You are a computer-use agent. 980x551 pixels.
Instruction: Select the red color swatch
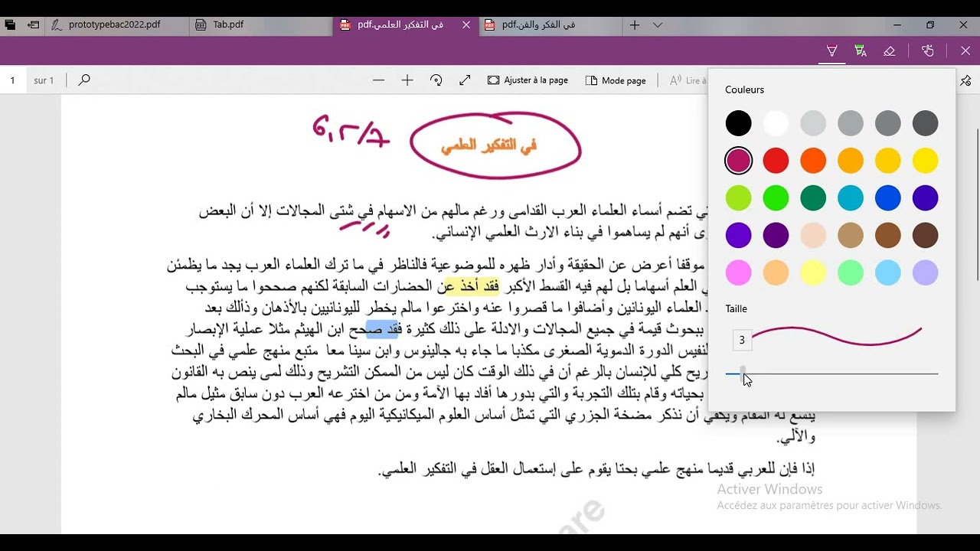click(776, 161)
